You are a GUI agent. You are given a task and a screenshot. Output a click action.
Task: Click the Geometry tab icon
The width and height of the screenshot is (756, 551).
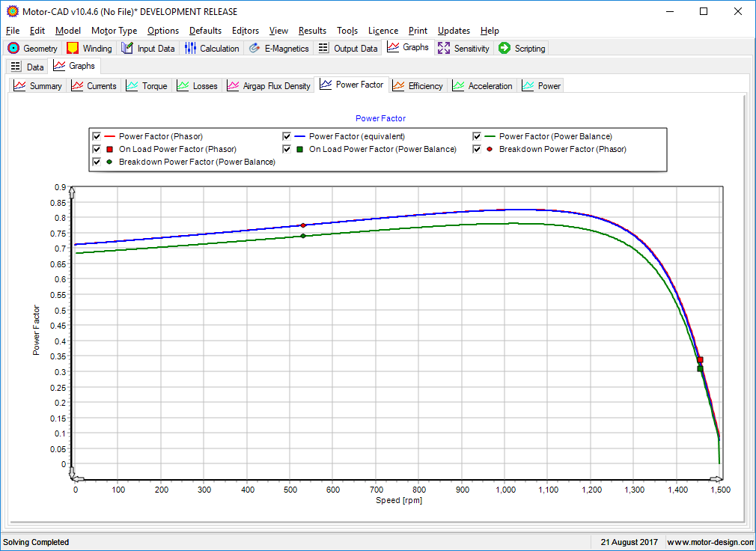point(13,48)
